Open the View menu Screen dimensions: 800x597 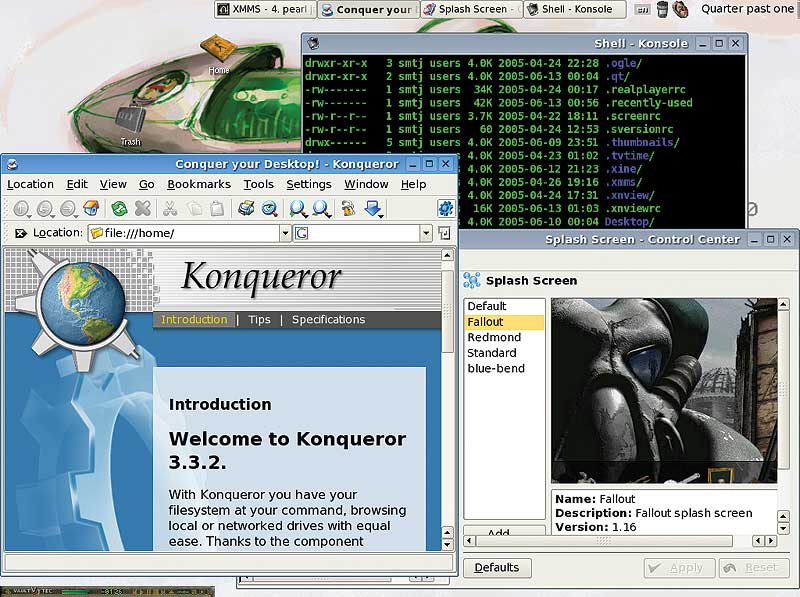click(x=113, y=184)
